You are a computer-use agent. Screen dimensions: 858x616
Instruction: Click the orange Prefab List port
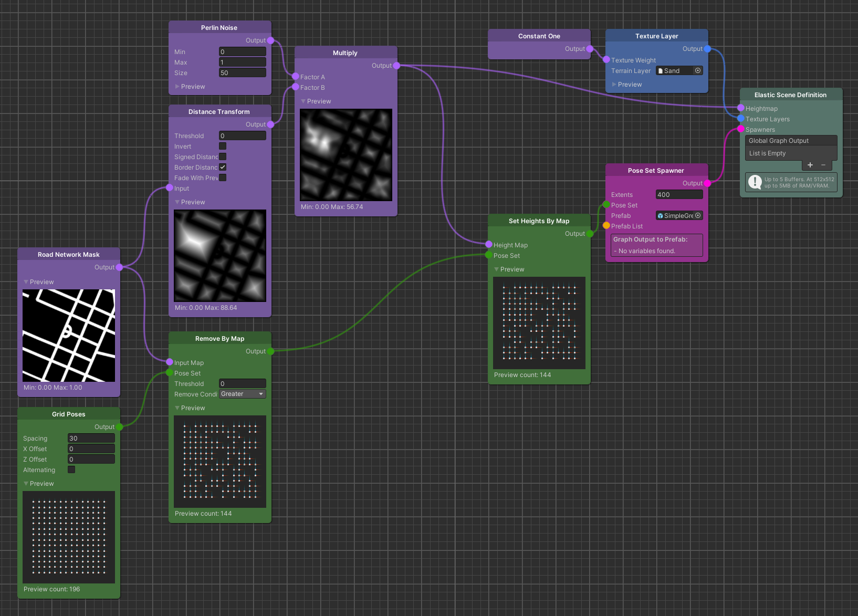(x=606, y=226)
